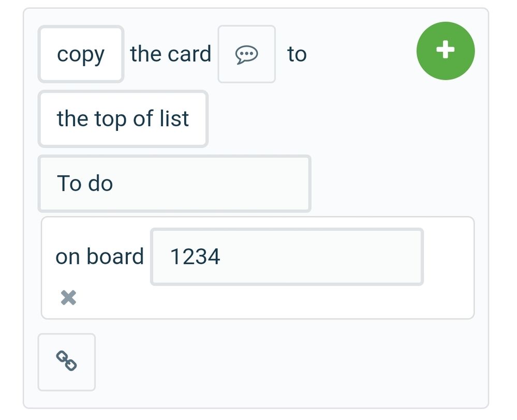
Task: Toggle the linked-card chain option
Action: 67,362
